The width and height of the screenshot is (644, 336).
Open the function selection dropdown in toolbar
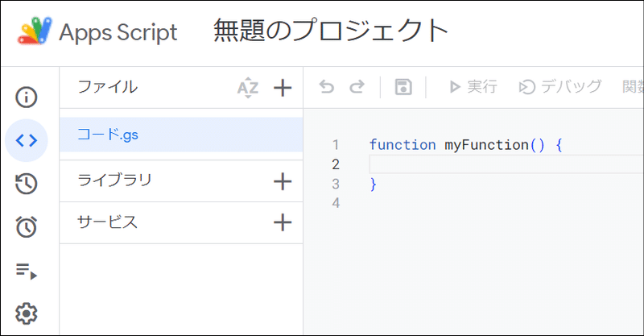(633, 87)
